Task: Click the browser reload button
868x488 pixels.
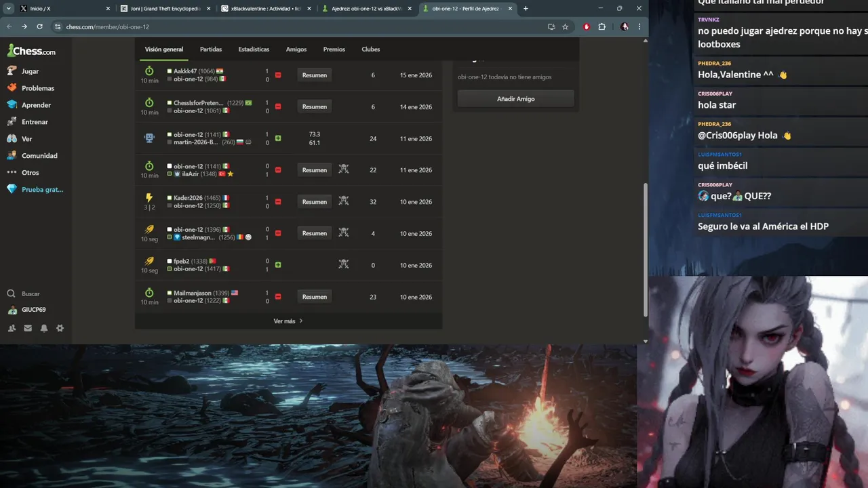Action: [39, 26]
